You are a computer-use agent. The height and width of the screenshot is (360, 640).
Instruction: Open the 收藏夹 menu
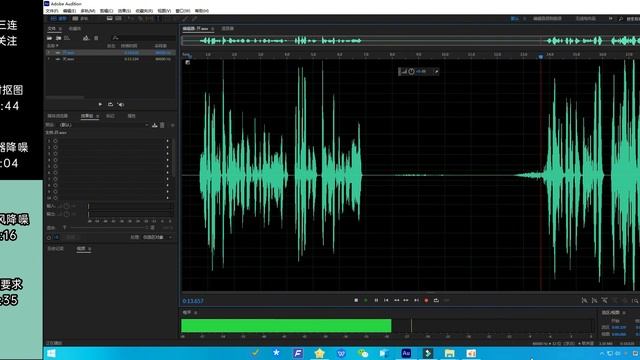click(x=144, y=11)
